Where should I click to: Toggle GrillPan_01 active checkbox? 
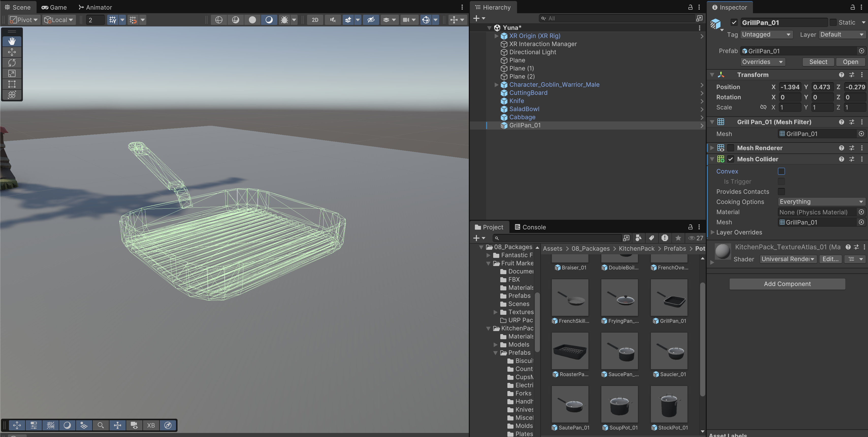[734, 23]
